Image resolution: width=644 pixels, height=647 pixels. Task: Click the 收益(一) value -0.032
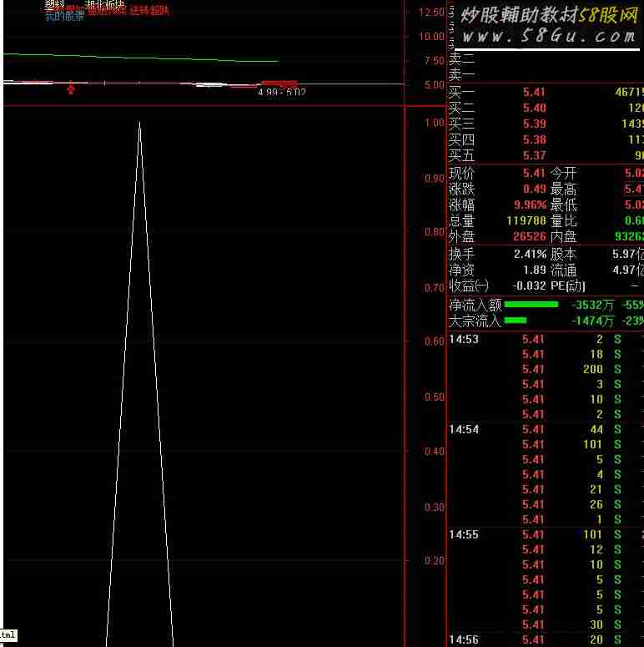point(529,286)
